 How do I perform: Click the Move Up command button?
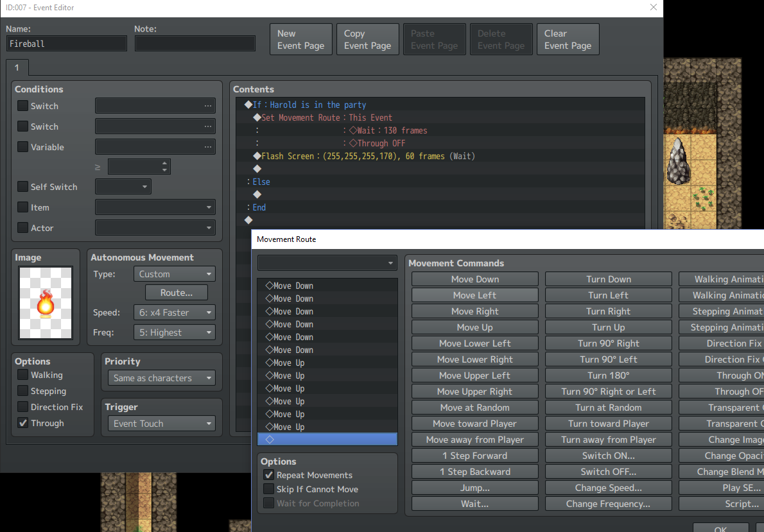(x=474, y=327)
